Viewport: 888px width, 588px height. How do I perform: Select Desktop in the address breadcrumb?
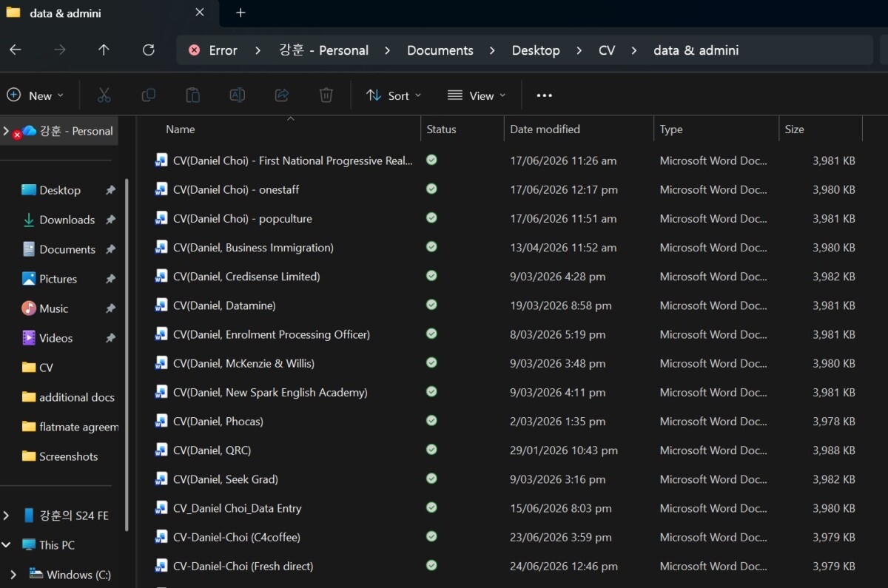[x=536, y=50]
